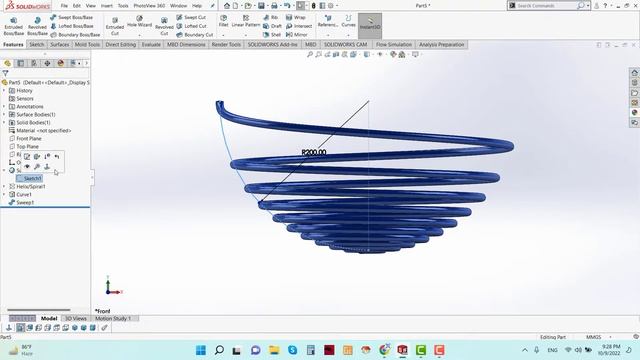Open the DisplayManager panel tab

click(x=61, y=63)
